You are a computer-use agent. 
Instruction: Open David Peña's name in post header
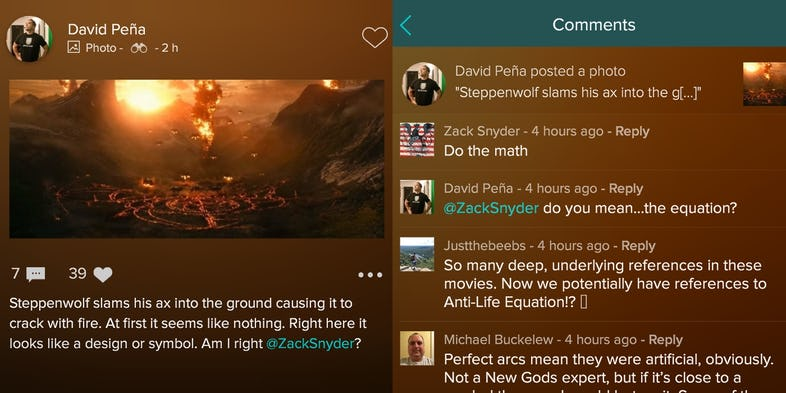107,30
